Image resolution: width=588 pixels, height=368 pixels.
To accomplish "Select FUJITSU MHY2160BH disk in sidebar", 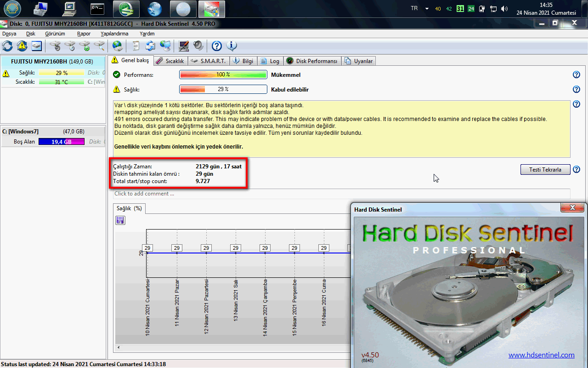I will point(52,61).
